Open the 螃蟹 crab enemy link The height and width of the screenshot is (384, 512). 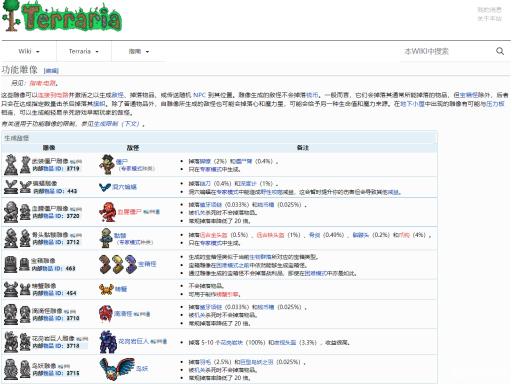point(121,289)
